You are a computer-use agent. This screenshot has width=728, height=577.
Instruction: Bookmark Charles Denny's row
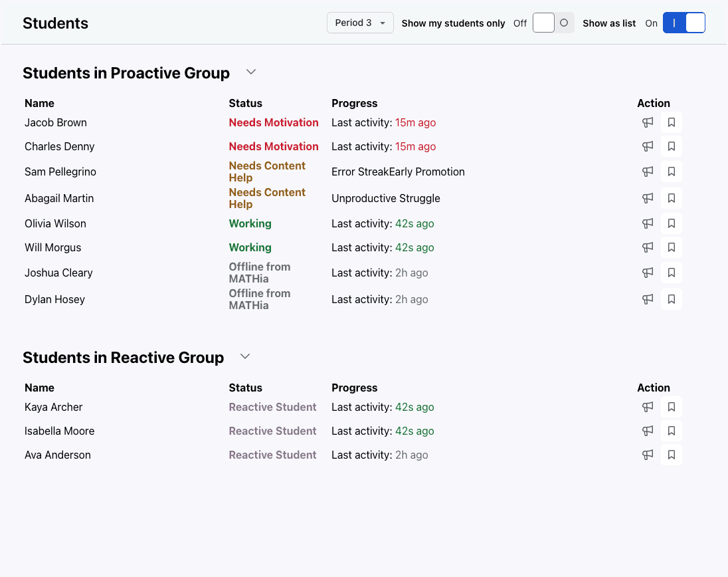click(x=672, y=146)
